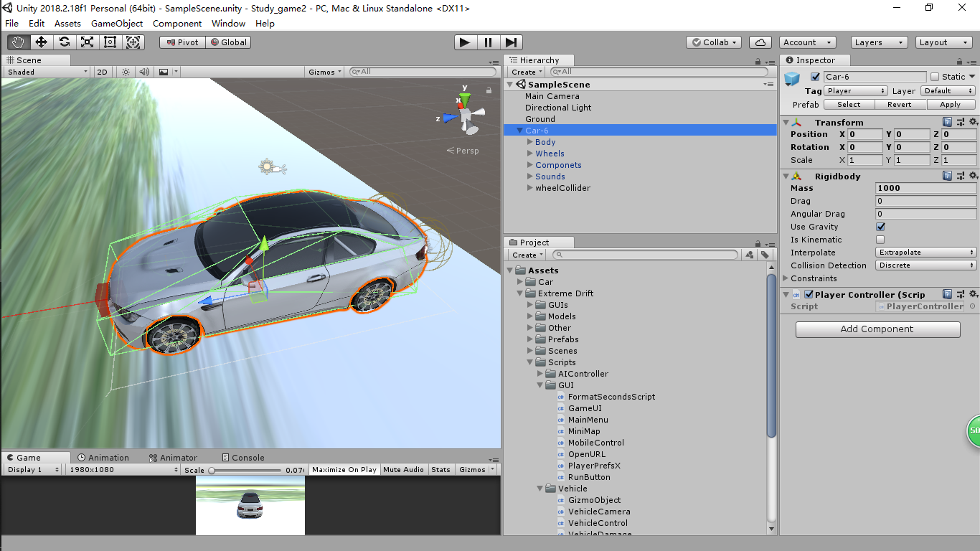Open the GameObject menu

(116, 23)
